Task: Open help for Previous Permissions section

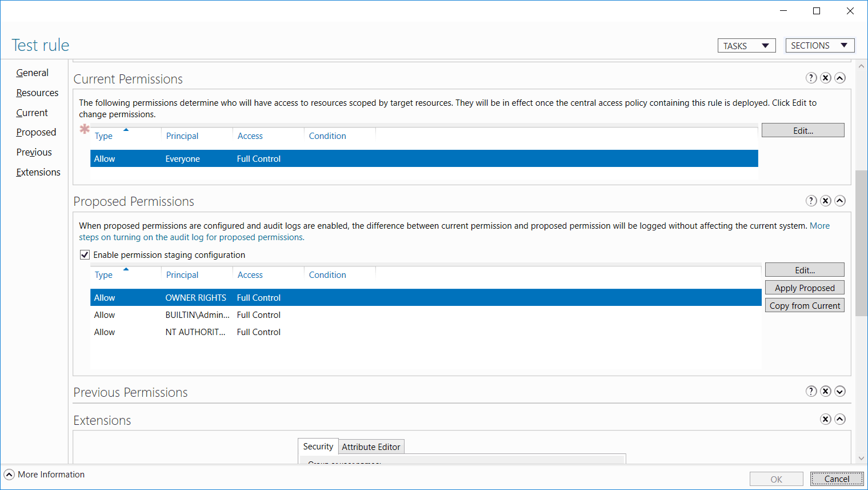Action: [811, 391]
